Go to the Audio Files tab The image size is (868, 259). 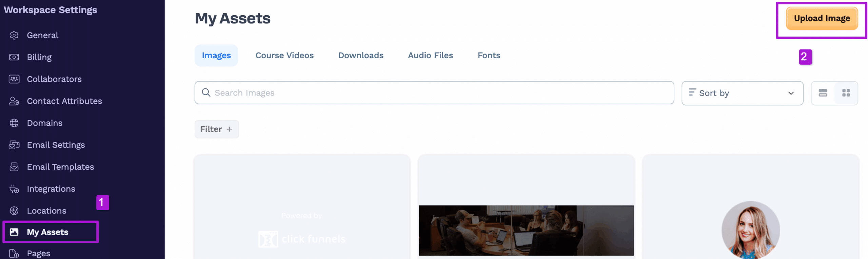point(430,55)
